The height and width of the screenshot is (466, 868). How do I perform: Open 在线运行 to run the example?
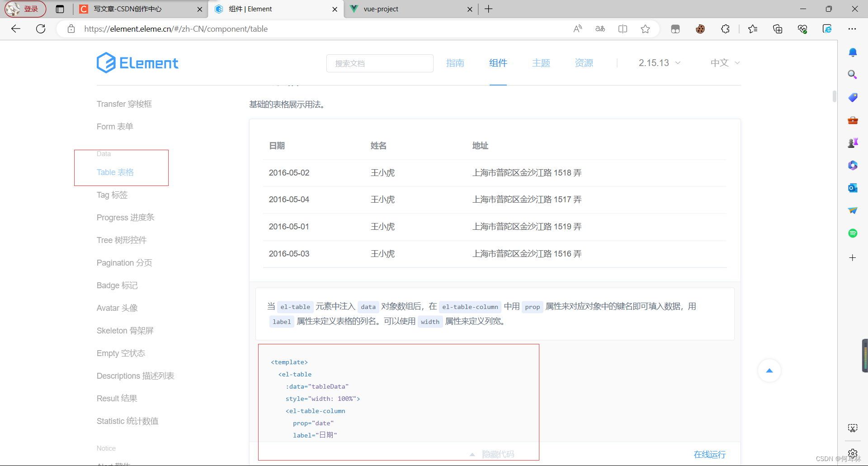tap(709, 454)
